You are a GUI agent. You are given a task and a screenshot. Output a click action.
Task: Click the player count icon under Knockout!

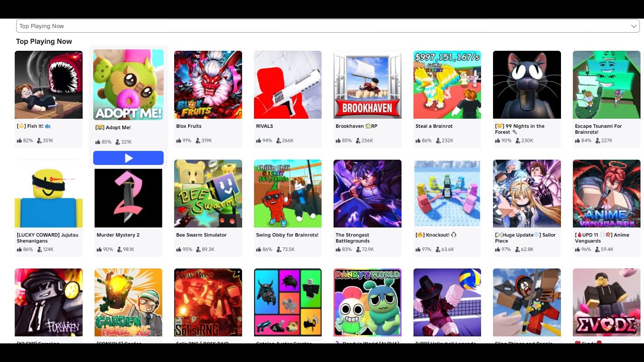[x=438, y=249]
